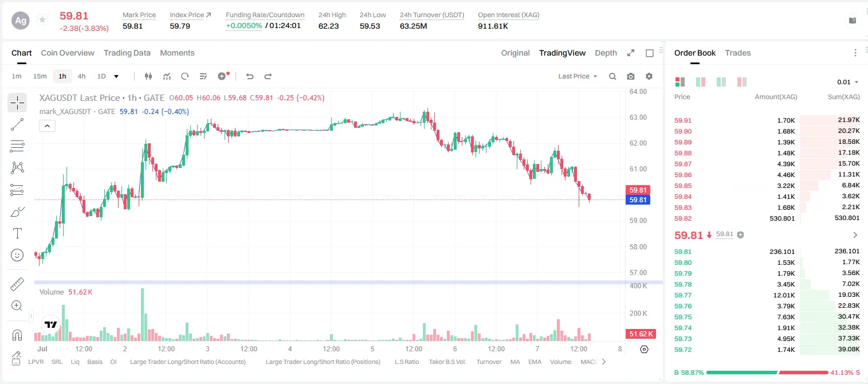Open chart settings gear icon

pyautogui.click(x=649, y=76)
